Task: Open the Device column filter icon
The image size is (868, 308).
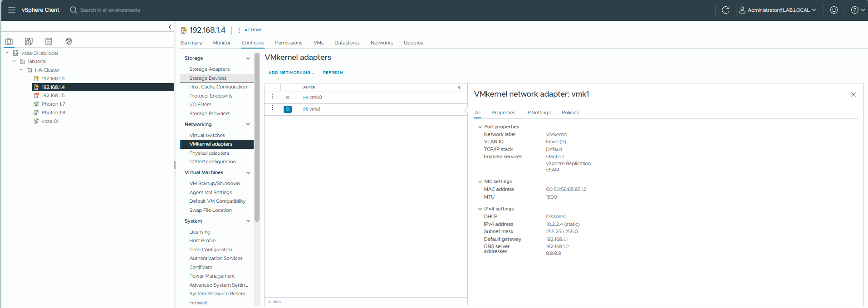Action: (x=459, y=88)
